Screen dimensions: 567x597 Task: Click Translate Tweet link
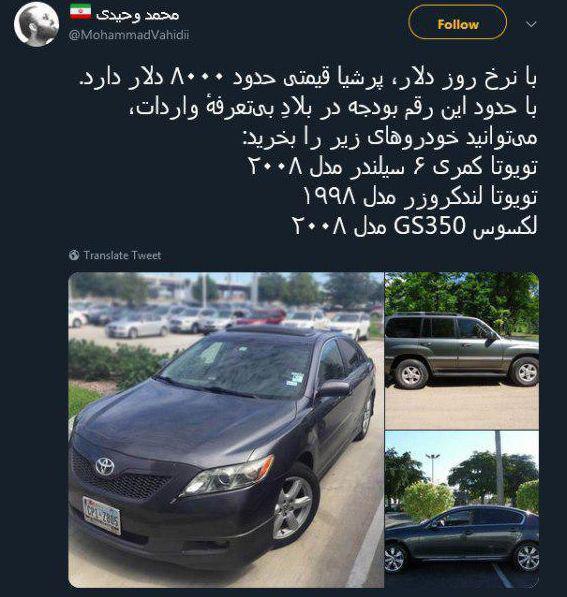point(122,255)
